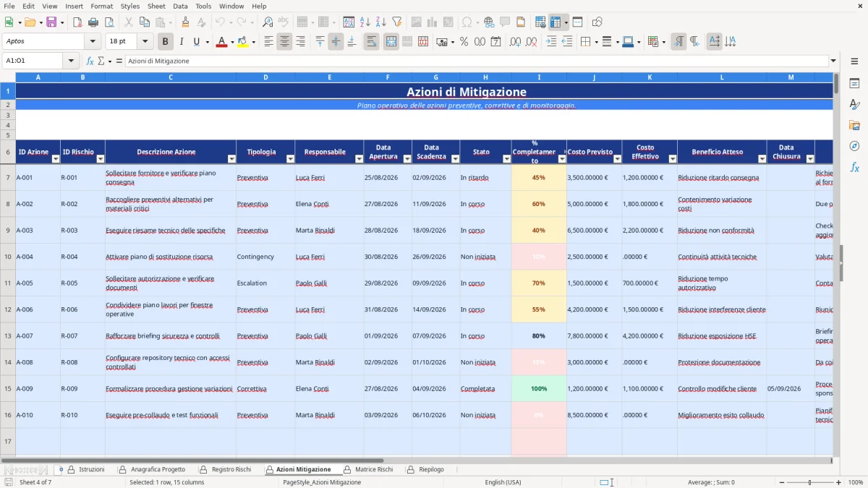The height and width of the screenshot is (488, 868).
Task: Click English (USA) language in status bar
Action: click(x=503, y=482)
